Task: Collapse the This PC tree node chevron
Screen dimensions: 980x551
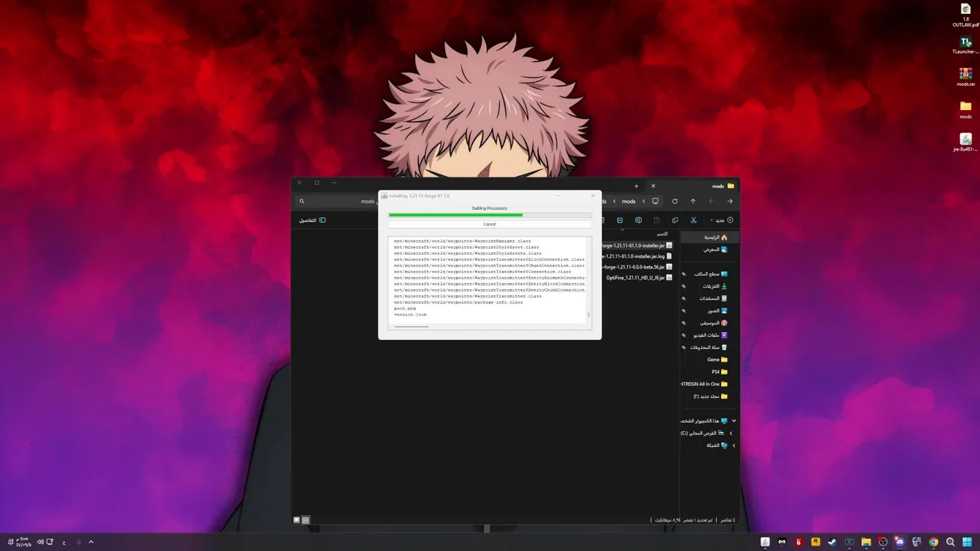Action: tap(734, 421)
